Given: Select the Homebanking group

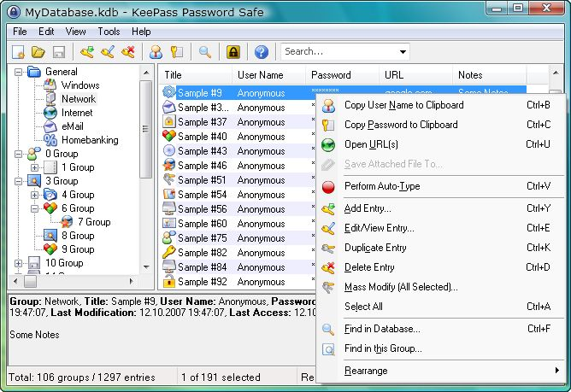Looking at the screenshot, I should pyautogui.click(x=90, y=140).
